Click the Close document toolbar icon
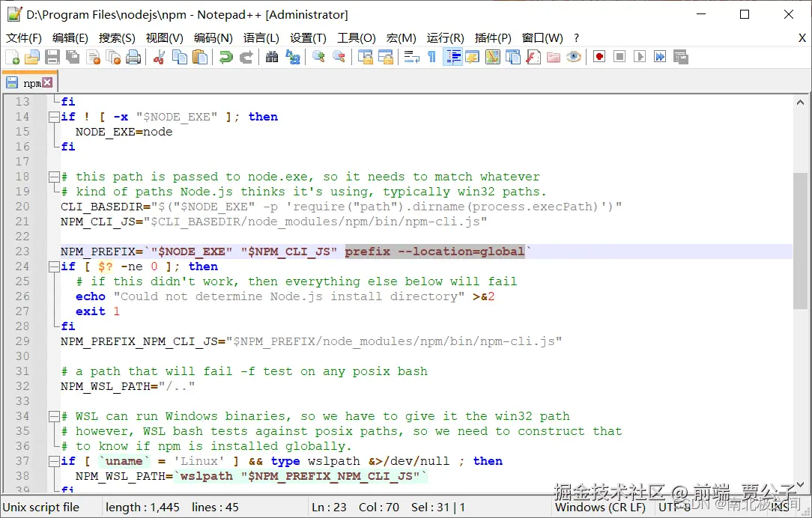 tap(93, 57)
